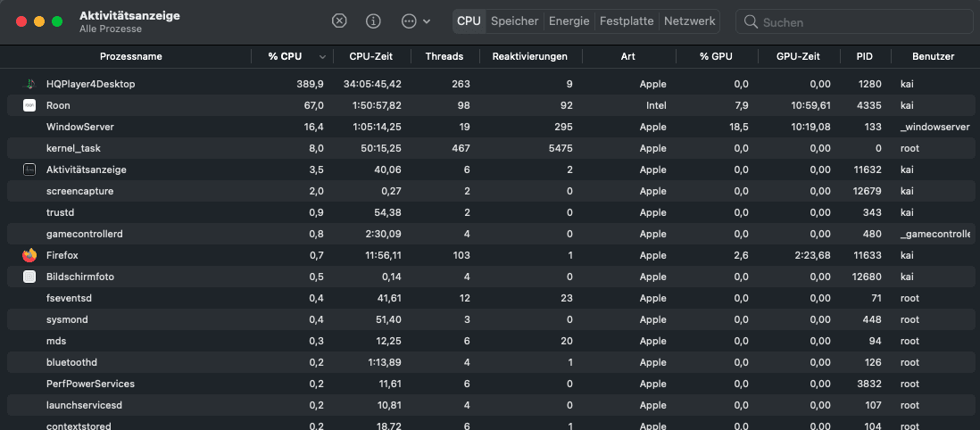Click the Aktivitätsanzeige window title
Viewport: 980px width, 430px height.
click(129, 16)
